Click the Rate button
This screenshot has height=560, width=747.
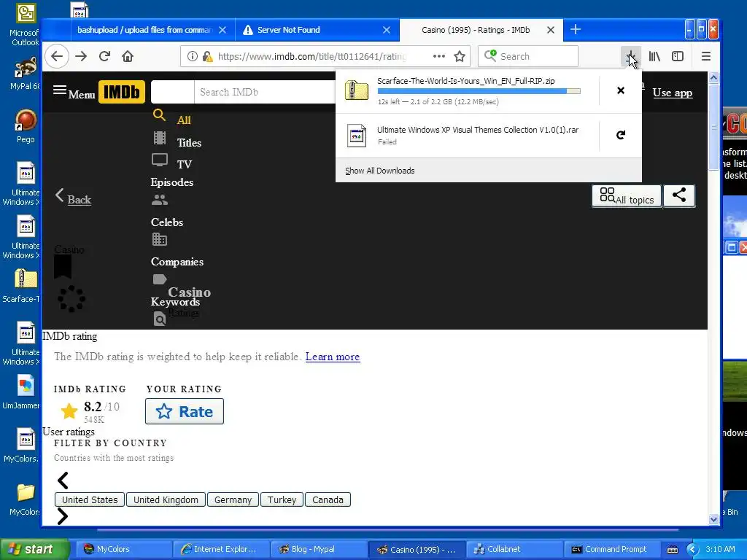coord(185,411)
